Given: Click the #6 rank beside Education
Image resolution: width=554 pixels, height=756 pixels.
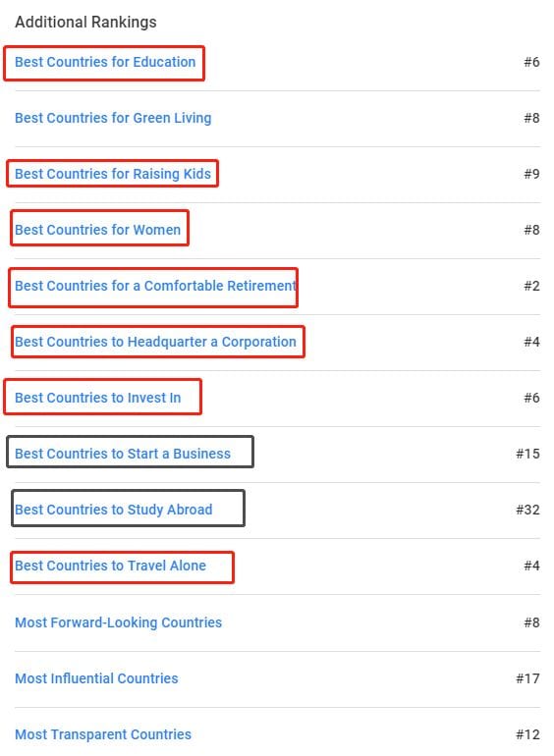Looking at the screenshot, I should point(531,62).
